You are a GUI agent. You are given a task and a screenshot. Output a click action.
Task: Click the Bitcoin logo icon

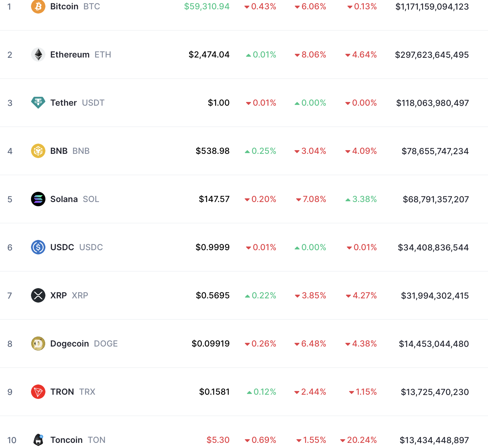tap(38, 6)
